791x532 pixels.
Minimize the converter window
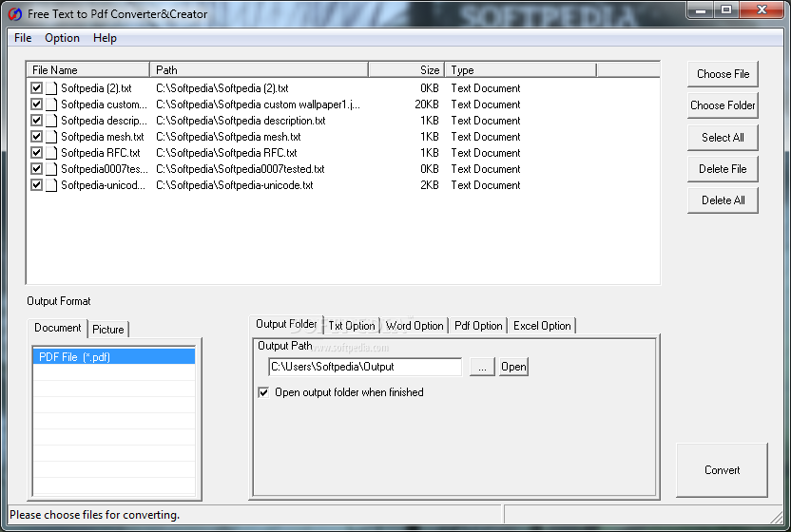pyautogui.click(x=701, y=10)
